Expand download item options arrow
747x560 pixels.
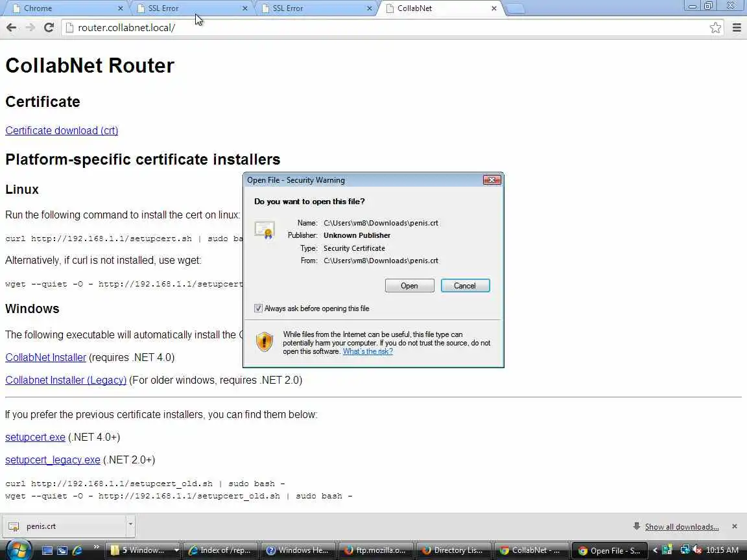130,526
